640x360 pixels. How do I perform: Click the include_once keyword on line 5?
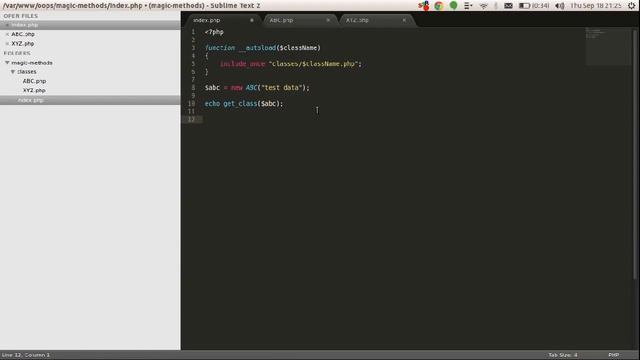242,64
